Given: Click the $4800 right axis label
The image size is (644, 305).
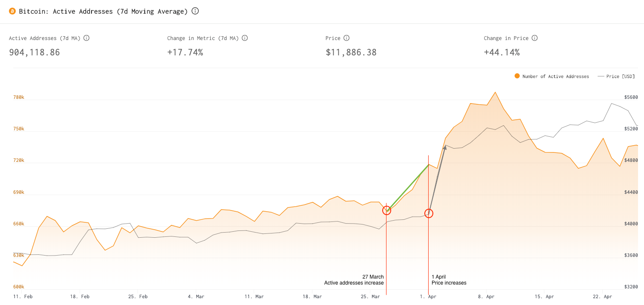Looking at the screenshot, I should click(x=631, y=161).
